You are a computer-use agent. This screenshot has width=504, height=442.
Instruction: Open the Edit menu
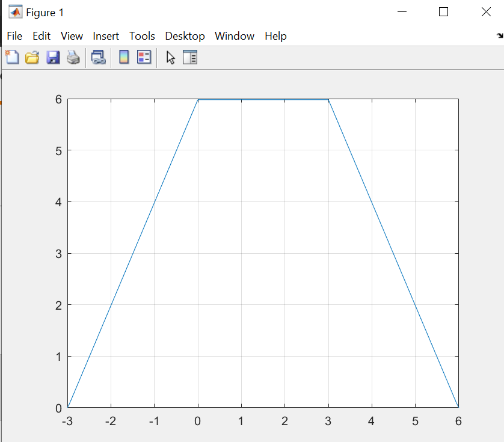point(41,36)
